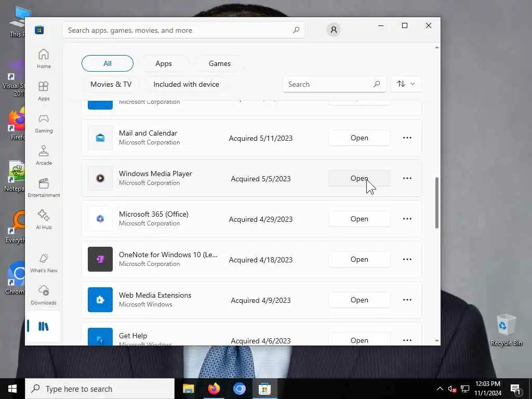Open Microsoft 365 (Office)

(x=360, y=219)
